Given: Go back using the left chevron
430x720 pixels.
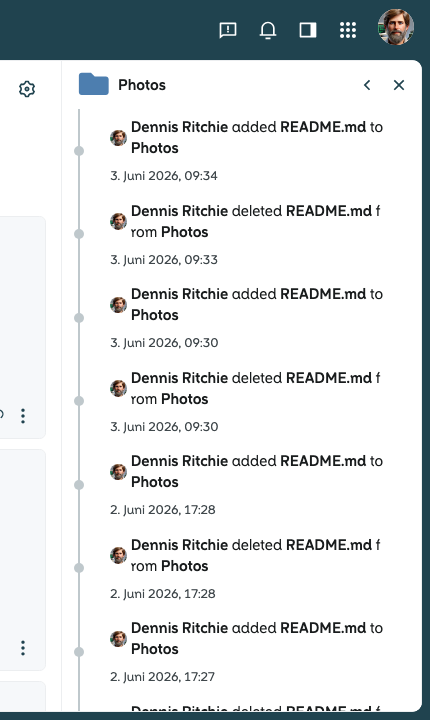Looking at the screenshot, I should coord(367,85).
